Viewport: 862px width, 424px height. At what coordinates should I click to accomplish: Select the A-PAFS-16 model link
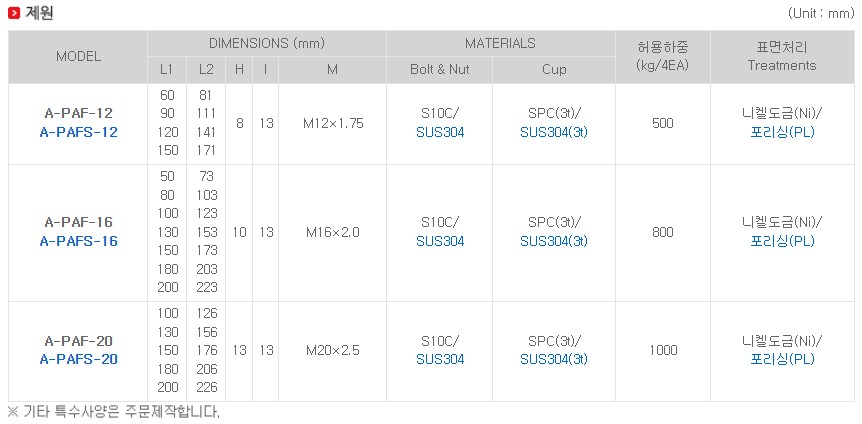[x=79, y=241]
